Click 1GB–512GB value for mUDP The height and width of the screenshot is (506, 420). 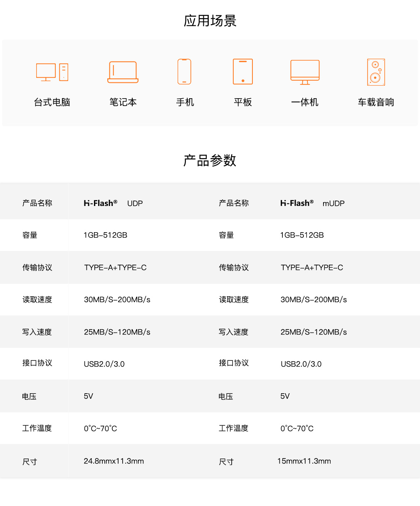302,235
